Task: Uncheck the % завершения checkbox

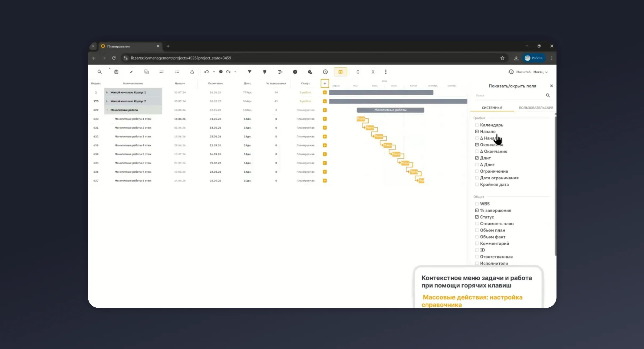Action: [x=477, y=210]
